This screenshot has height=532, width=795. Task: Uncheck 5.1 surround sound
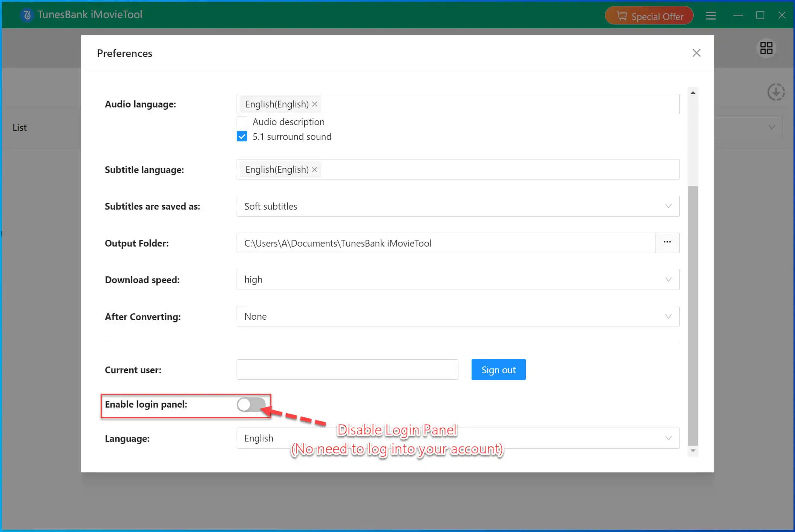click(x=242, y=136)
